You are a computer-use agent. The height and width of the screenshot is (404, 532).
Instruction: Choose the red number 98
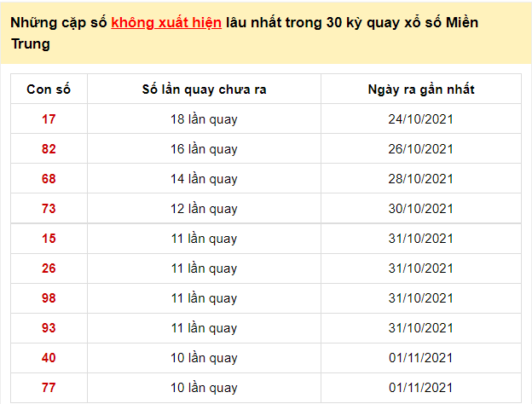coord(49,298)
